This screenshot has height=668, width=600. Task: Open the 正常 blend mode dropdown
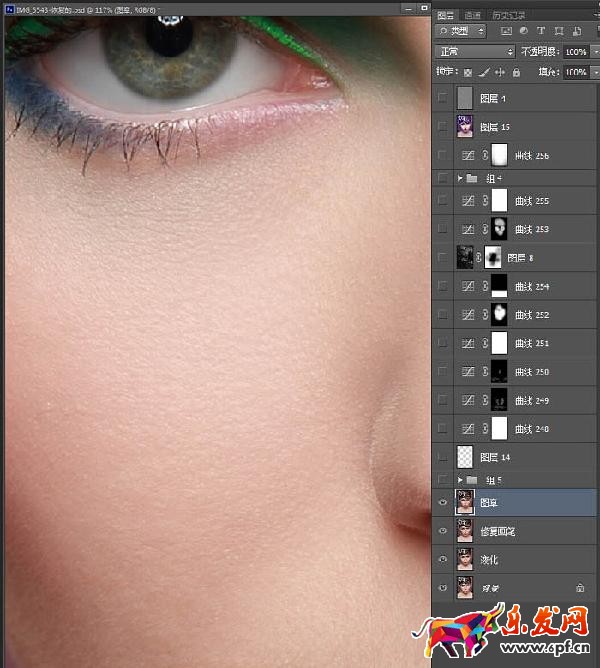click(x=475, y=51)
